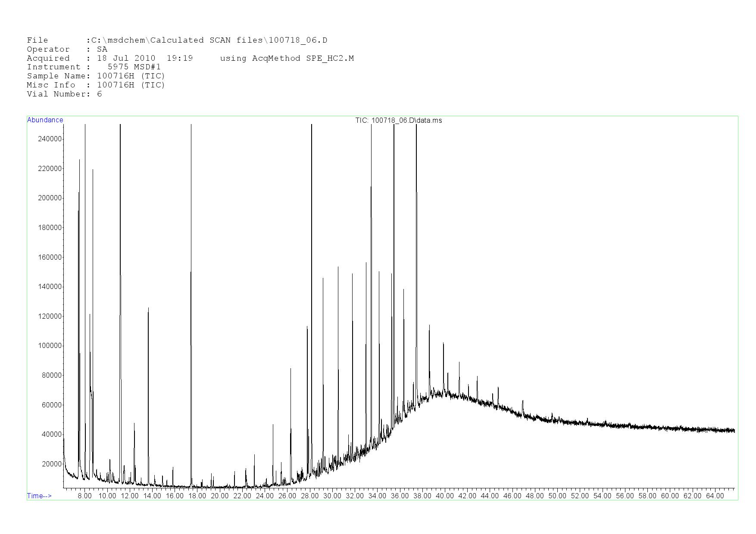Image resolution: width=756 pixels, height=534 pixels.
Task: Select the 20000 abundance axis tick label
Action: [x=52, y=464]
